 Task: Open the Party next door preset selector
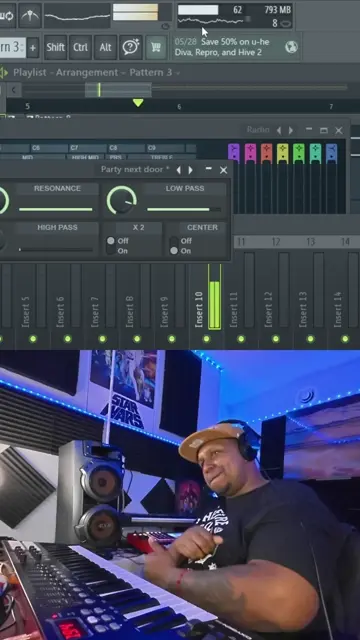pyautogui.click(x=135, y=169)
